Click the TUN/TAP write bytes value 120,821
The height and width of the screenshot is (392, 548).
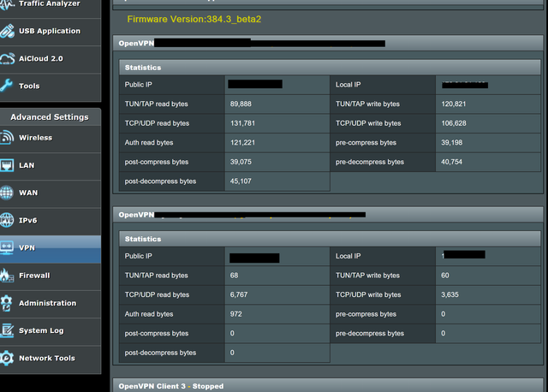point(454,104)
